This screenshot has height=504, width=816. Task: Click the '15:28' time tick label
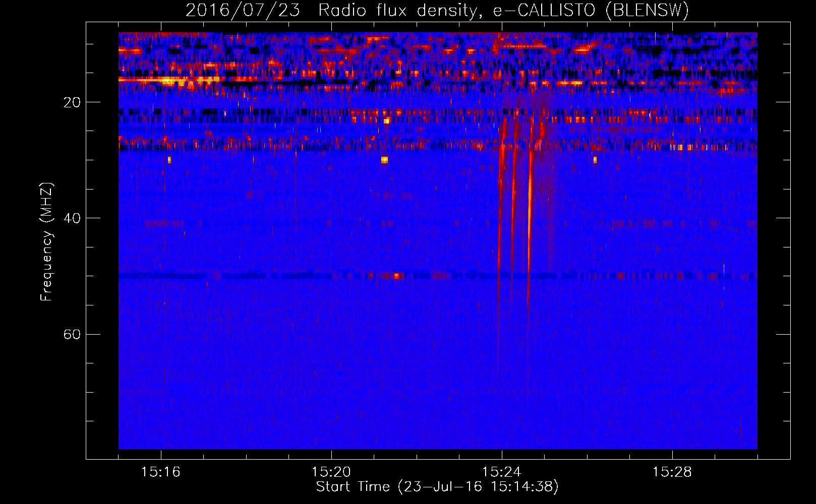(672, 472)
